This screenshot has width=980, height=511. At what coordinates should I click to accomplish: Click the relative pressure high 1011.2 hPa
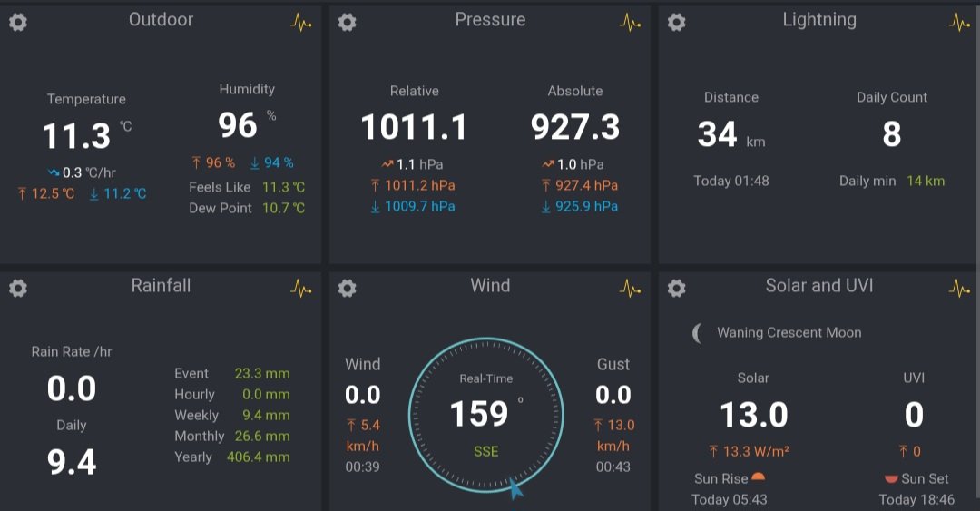coord(413,185)
